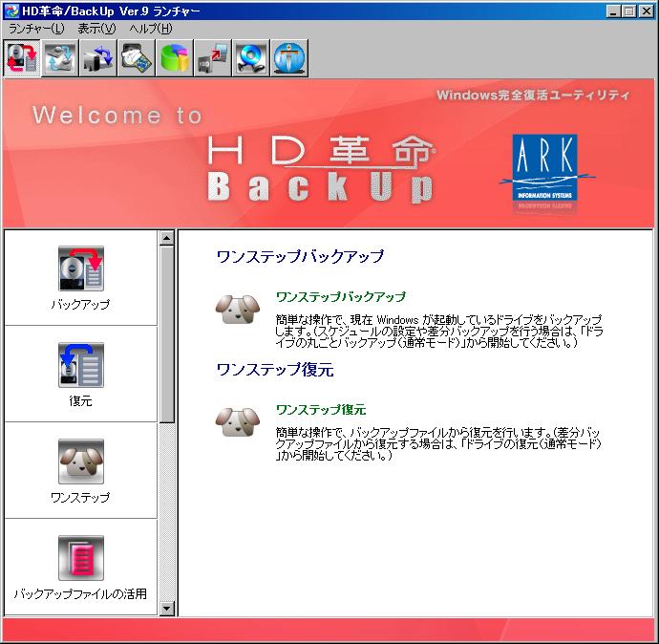Click sidebar scrollbar down arrow
This screenshot has width=659, height=644.
coord(167,608)
